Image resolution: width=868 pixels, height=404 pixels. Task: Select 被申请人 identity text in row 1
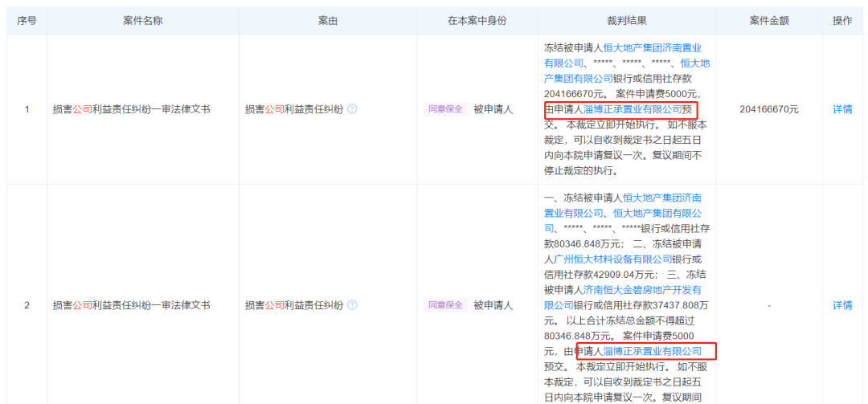493,109
